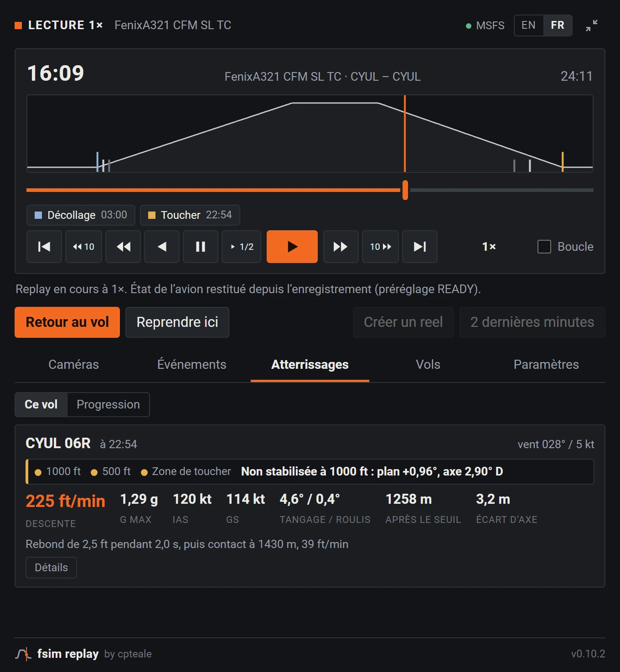This screenshot has height=672, width=620.
Task: Set half-speed slow motion playback
Action: (x=242, y=247)
